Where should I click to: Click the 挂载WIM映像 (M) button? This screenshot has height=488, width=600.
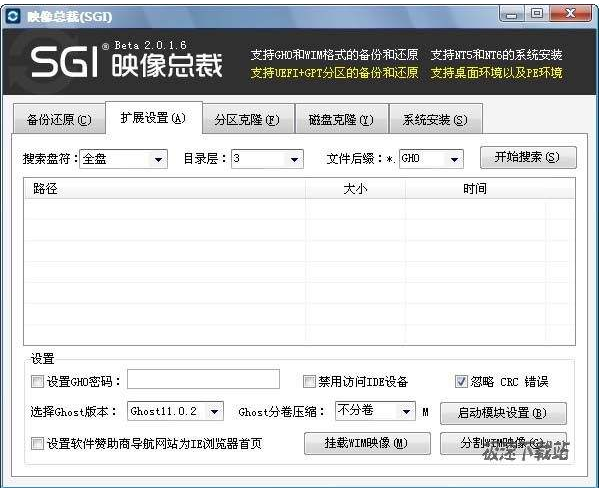point(367,443)
